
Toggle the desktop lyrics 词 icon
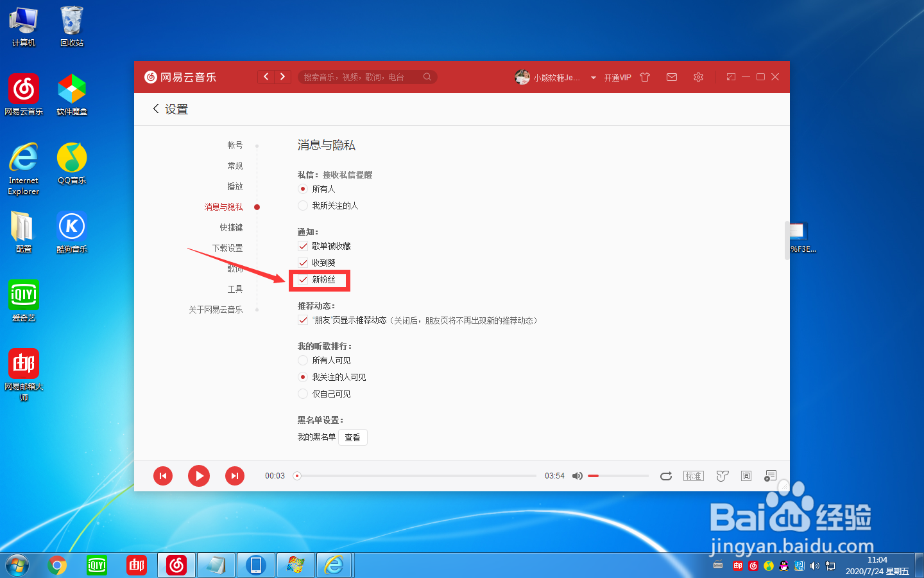tap(746, 476)
